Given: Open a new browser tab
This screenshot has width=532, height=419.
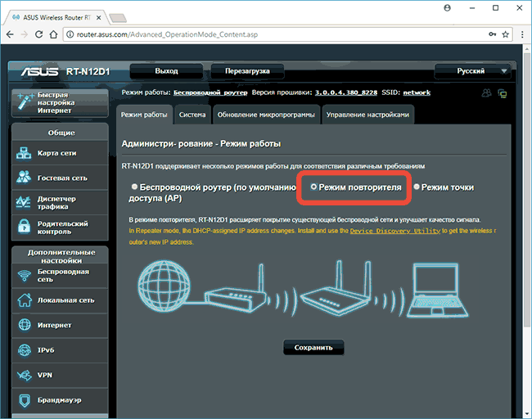Looking at the screenshot, I should [x=118, y=18].
